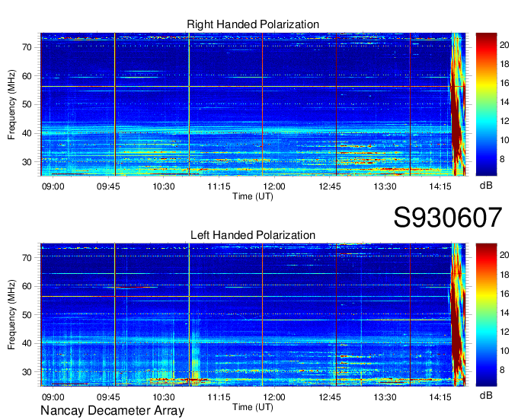The width and height of the screenshot is (518, 420).
Task: Click the 13:30 time tick under Right Handed panel
Action: pos(385,186)
